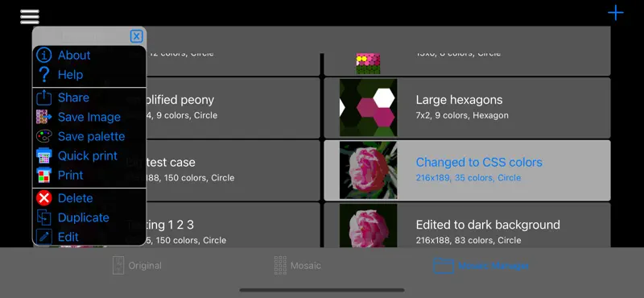Screen dimensions: 644x298
Task: Open the Large hexagons thumbnail
Action: pyautogui.click(x=369, y=108)
